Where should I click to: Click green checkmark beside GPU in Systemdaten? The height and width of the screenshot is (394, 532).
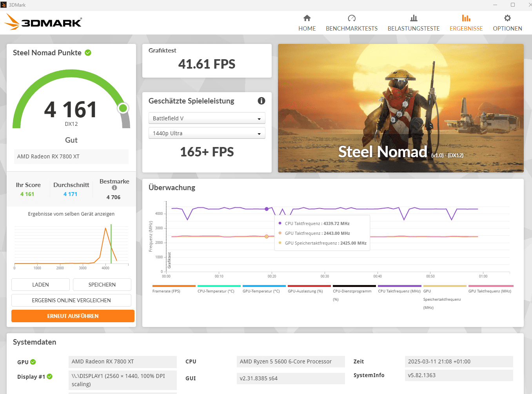click(33, 362)
